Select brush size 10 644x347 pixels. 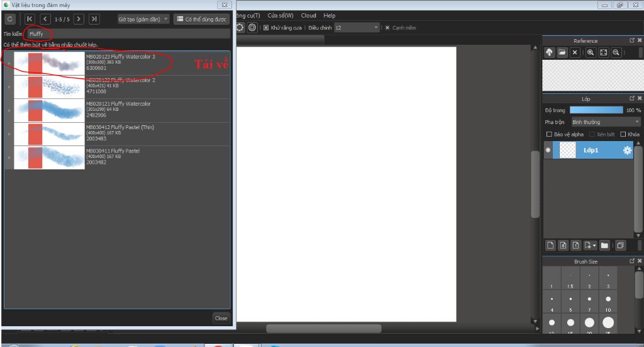[608, 302]
